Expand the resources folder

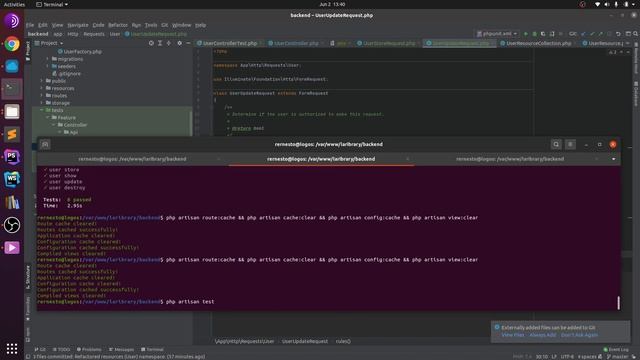pos(42,88)
